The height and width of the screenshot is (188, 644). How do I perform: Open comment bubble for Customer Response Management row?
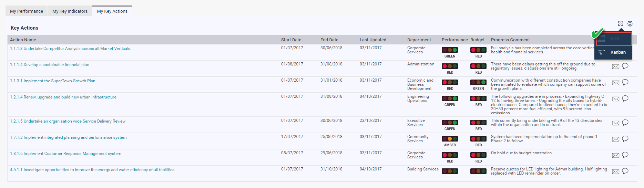pyautogui.click(x=625, y=155)
